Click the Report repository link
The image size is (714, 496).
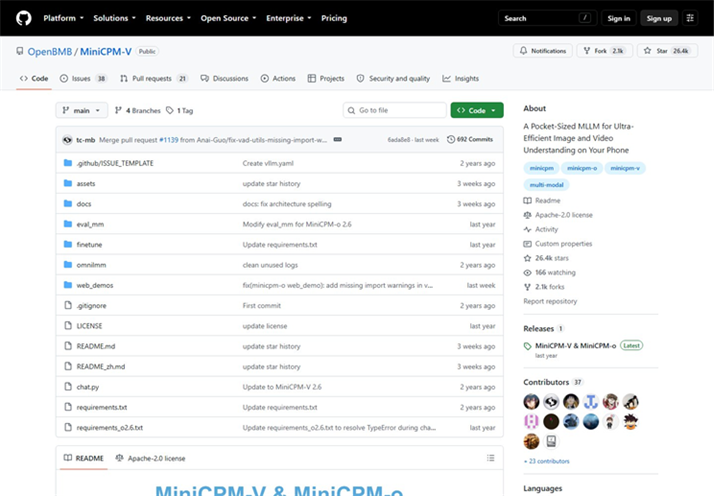click(550, 301)
